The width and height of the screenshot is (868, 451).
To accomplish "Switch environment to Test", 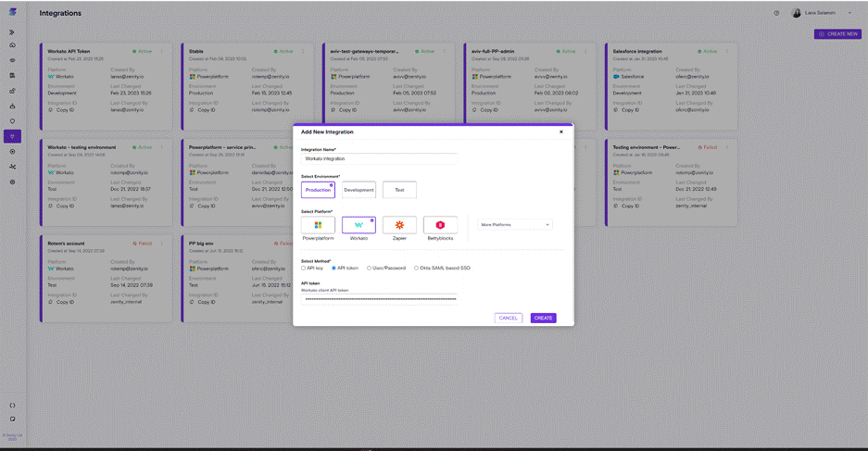I will pyautogui.click(x=399, y=190).
